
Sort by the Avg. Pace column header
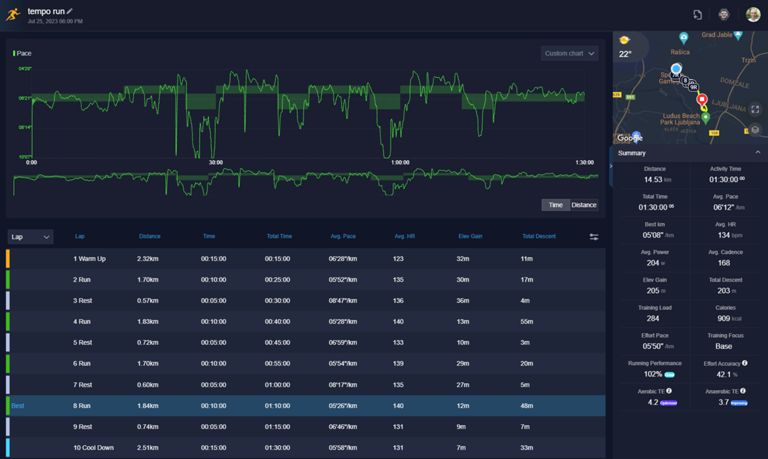tap(343, 237)
